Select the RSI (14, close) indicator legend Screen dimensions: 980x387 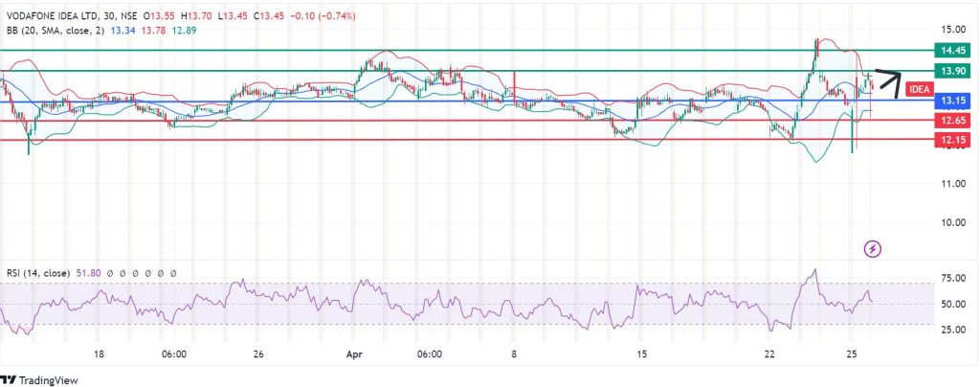click(x=38, y=273)
